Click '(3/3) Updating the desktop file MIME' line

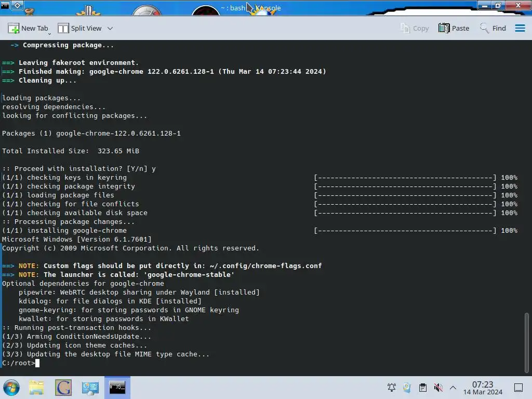106,354
